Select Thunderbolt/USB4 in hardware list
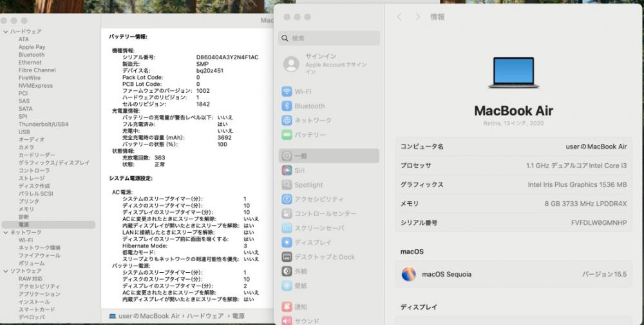The image size is (644, 325). (43, 124)
